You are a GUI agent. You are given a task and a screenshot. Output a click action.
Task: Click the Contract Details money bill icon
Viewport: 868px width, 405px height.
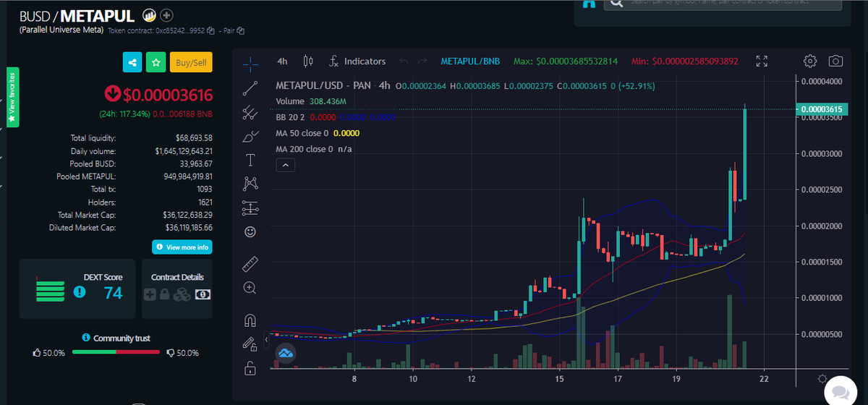(203, 294)
